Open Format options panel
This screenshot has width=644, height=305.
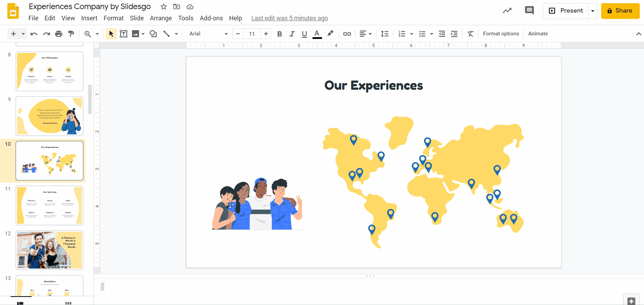pyautogui.click(x=501, y=34)
